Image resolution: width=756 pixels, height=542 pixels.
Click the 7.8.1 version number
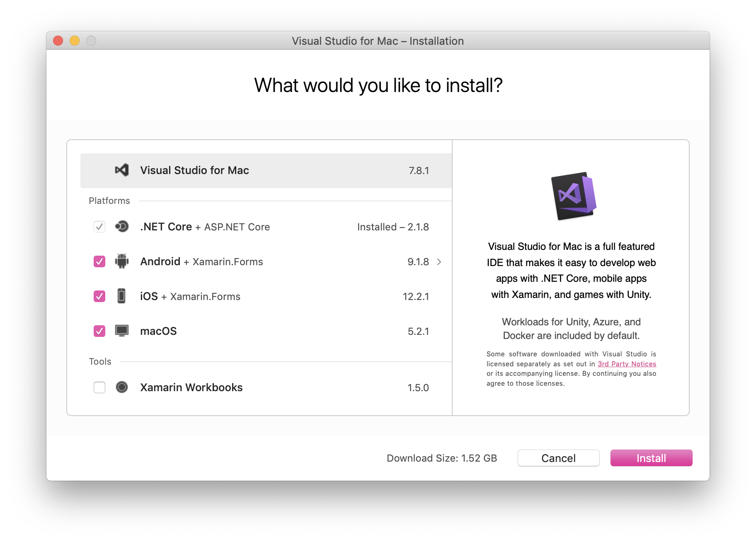pos(419,171)
